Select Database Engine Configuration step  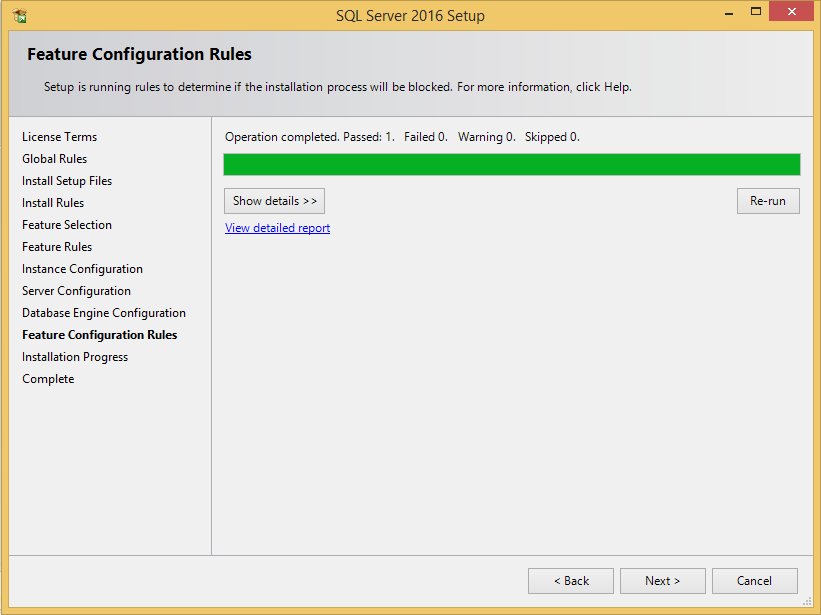pos(104,312)
